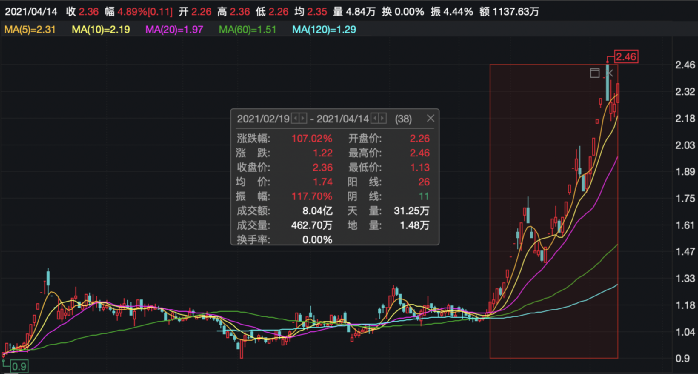698x374 pixels.
Task: Select the 117.70% amplitude value
Action: click(x=312, y=196)
